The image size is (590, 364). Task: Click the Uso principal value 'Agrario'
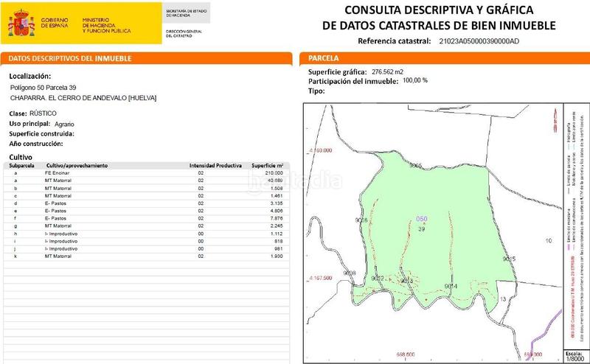pyautogui.click(x=64, y=124)
